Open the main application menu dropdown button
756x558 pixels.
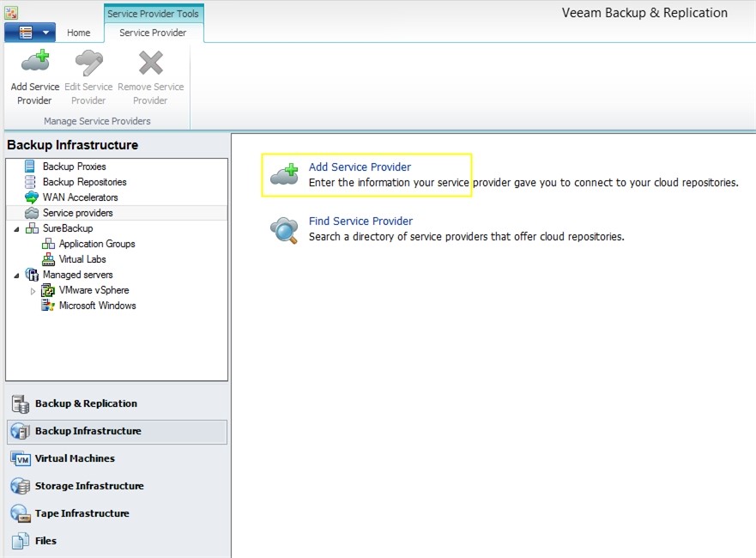click(30, 33)
